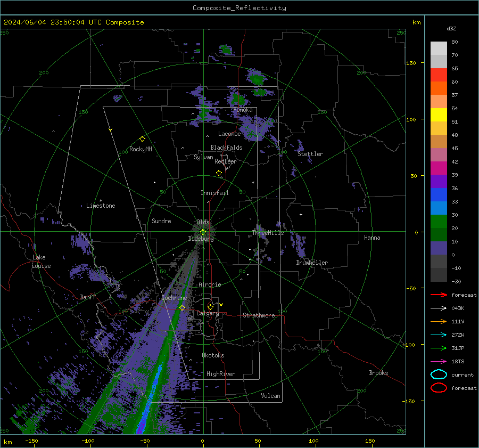Click the Brooks label

(378, 373)
